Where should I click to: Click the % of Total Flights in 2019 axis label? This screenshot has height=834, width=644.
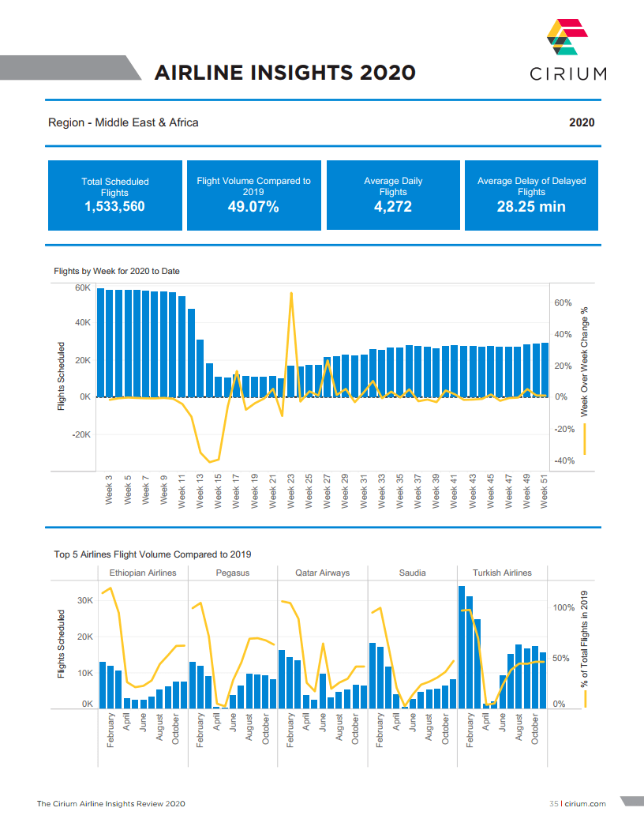(x=585, y=639)
